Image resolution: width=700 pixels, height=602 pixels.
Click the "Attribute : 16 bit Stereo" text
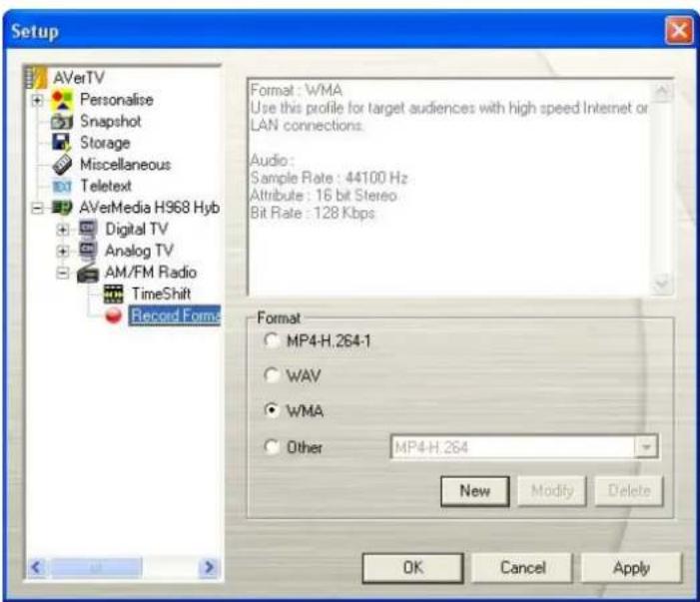324,196
